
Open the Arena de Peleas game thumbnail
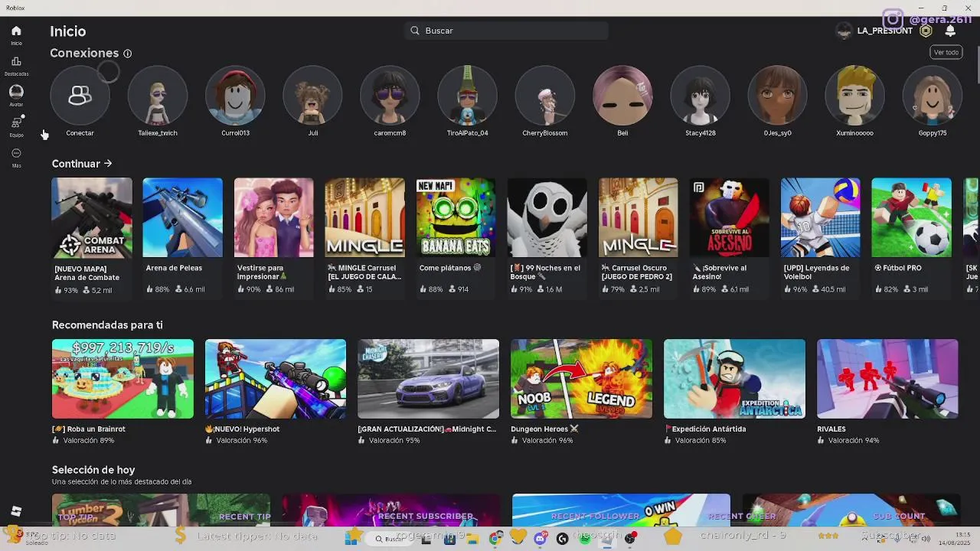pos(183,217)
